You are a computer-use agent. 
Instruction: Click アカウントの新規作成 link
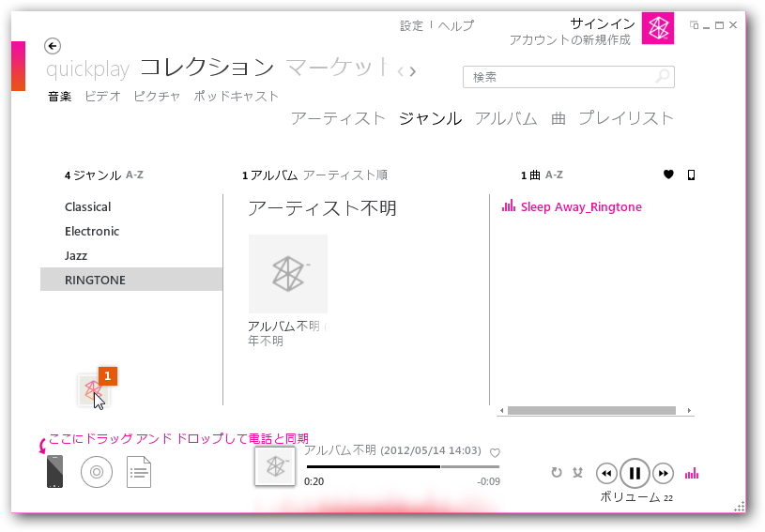click(570, 40)
